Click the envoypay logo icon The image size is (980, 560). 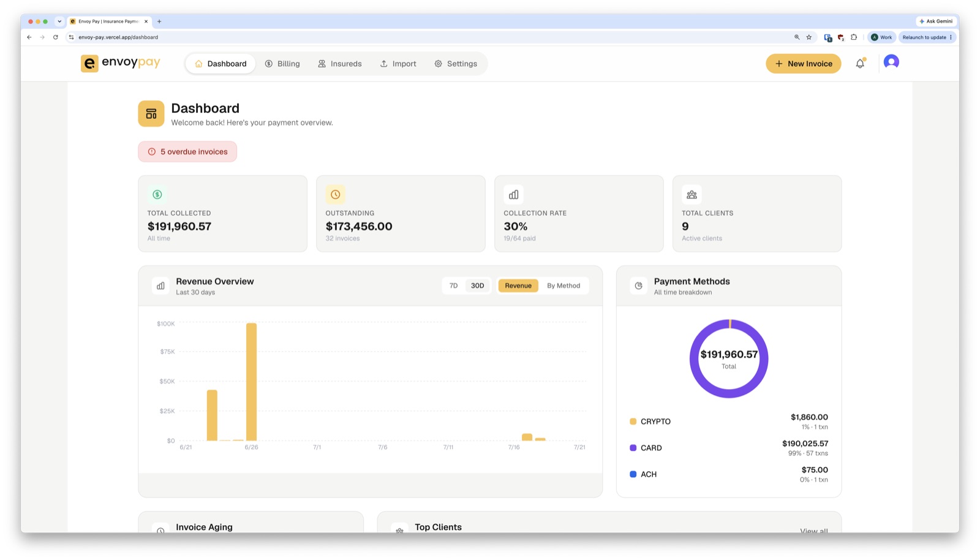89,64
